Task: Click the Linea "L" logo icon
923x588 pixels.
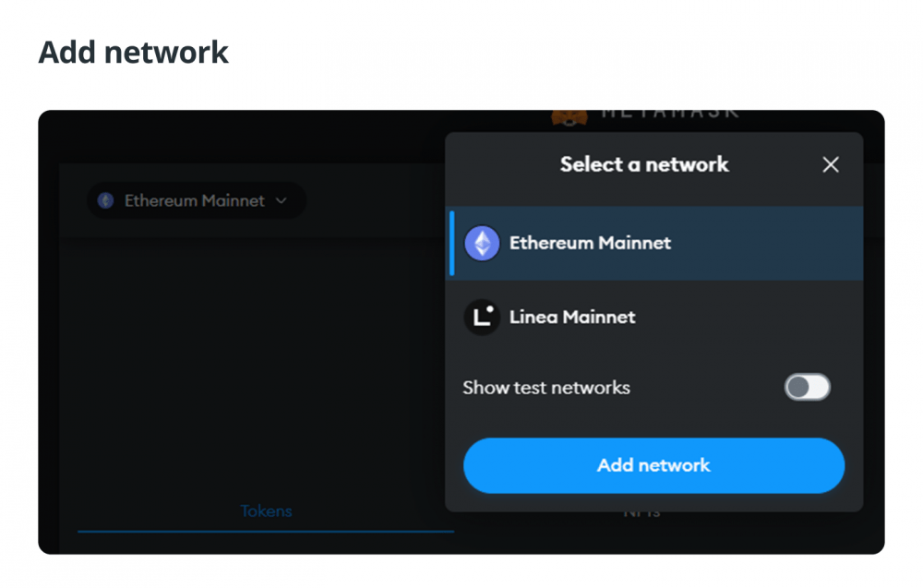Action: pos(482,318)
